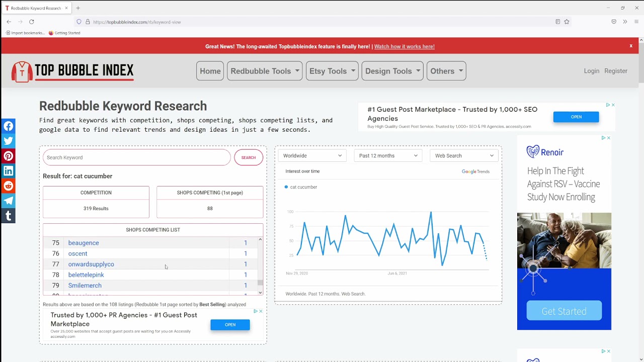The width and height of the screenshot is (644, 362).
Task: Reload the page with refresh icon
Action: (x=32, y=22)
